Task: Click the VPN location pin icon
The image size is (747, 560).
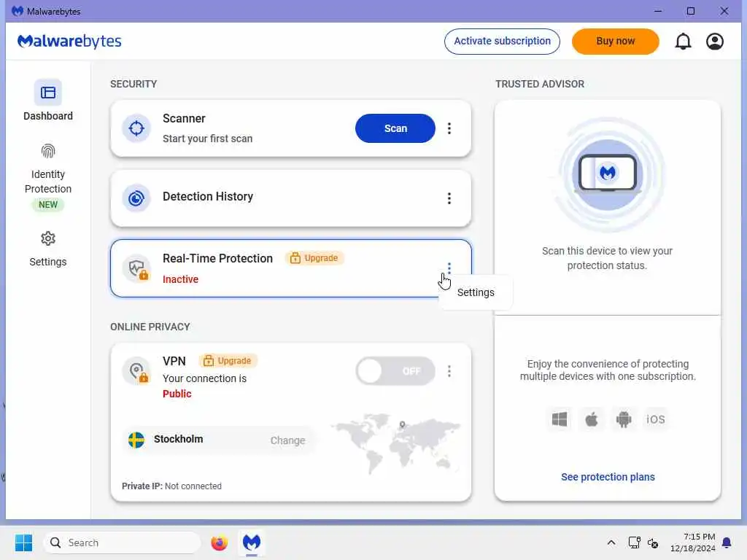Action: pyautogui.click(x=136, y=371)
